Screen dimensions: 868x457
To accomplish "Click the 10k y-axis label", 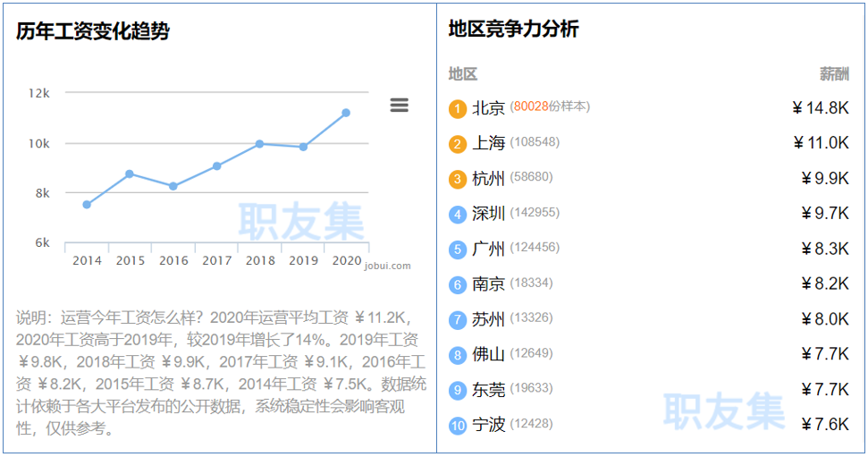I will [38, 143].
